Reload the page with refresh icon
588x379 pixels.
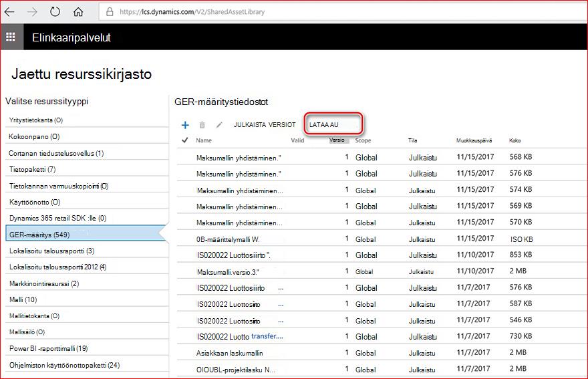pyautogui.click(x=55, y=11)
